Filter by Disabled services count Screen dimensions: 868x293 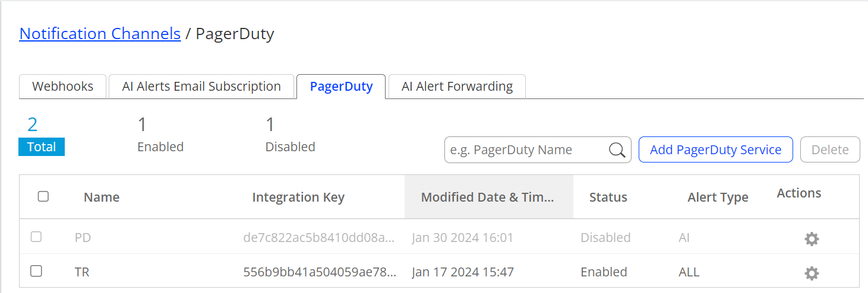(290, 135)
